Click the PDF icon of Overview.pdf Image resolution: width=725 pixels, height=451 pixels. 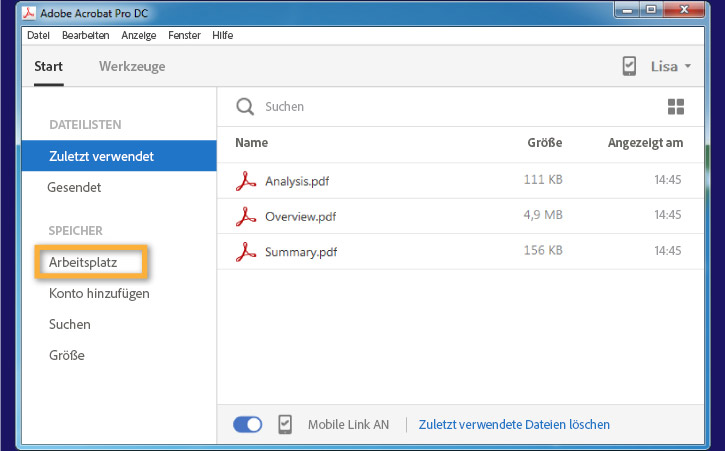246,216
